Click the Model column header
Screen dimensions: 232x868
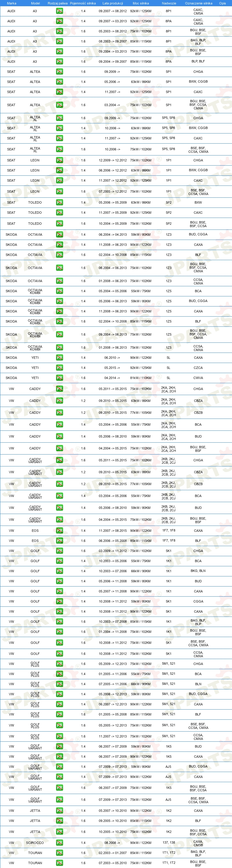(35, 3)
